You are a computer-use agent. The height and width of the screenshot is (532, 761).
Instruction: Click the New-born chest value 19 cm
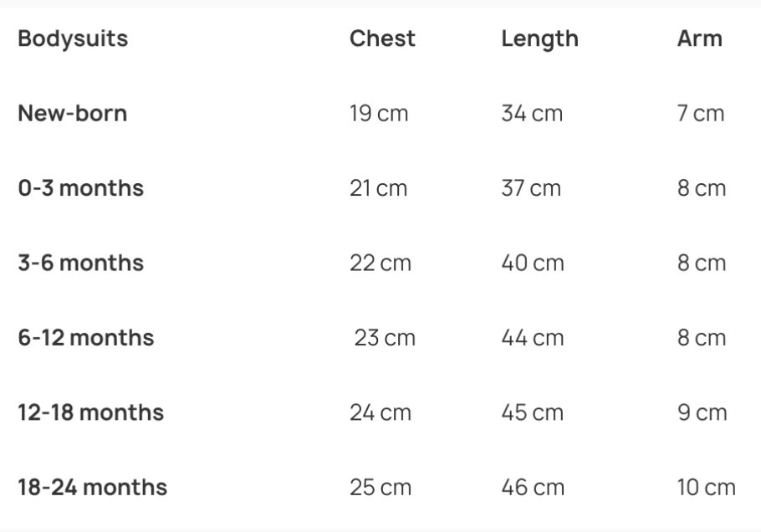(379, 114)
